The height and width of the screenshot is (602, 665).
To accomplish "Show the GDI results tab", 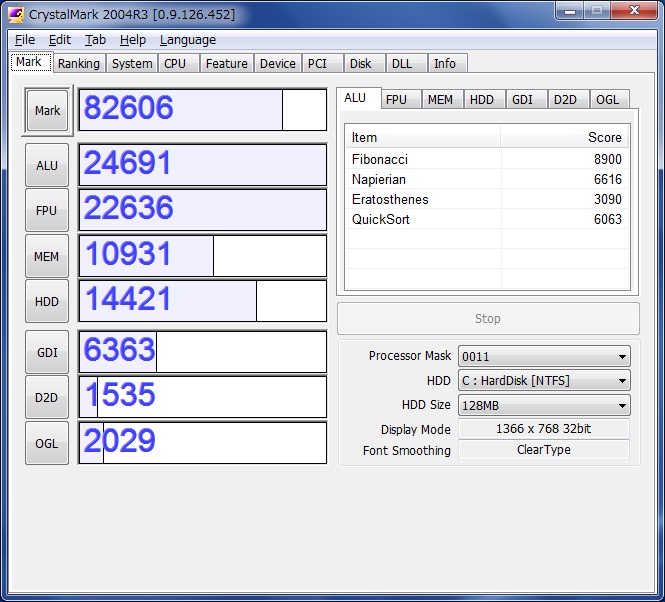I will pyautogui.click(x=526, y=100).
